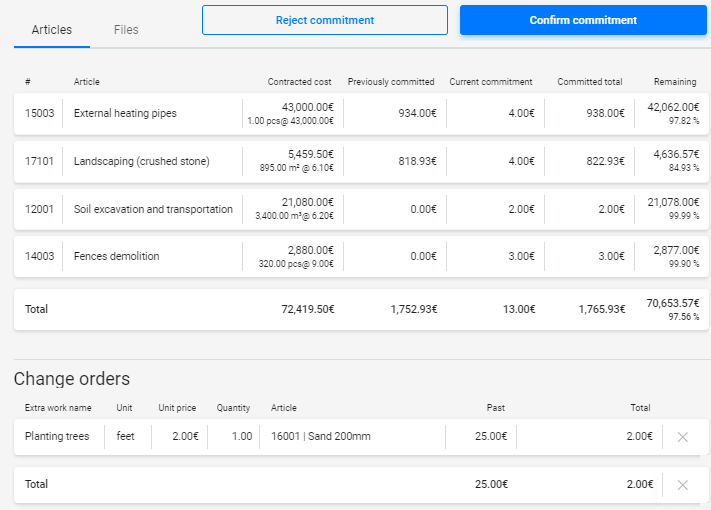Image resolution: width=711 pixels, height=510 pixels.
Task: Click total committed 1,765.93€
Action: click(602, 310)
